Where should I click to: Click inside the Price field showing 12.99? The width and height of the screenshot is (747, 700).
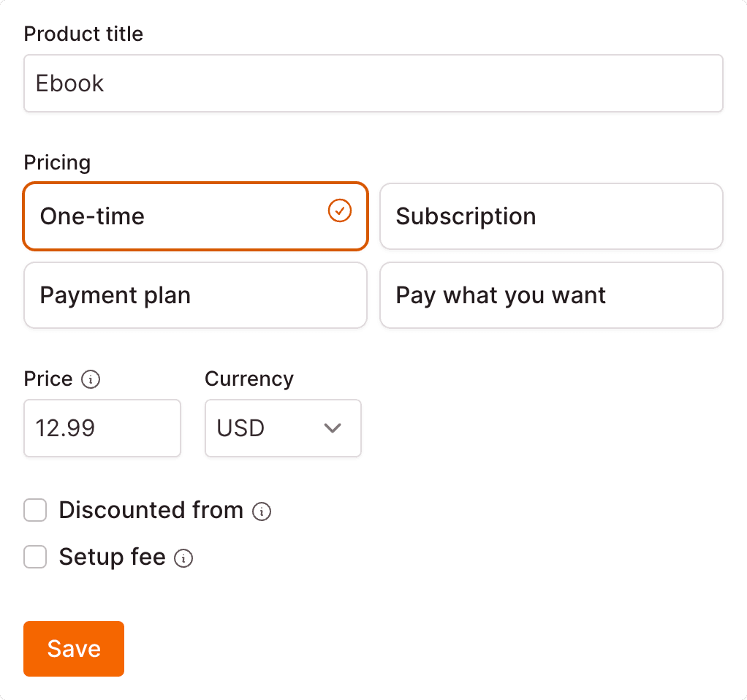click(x=102, y=428)
